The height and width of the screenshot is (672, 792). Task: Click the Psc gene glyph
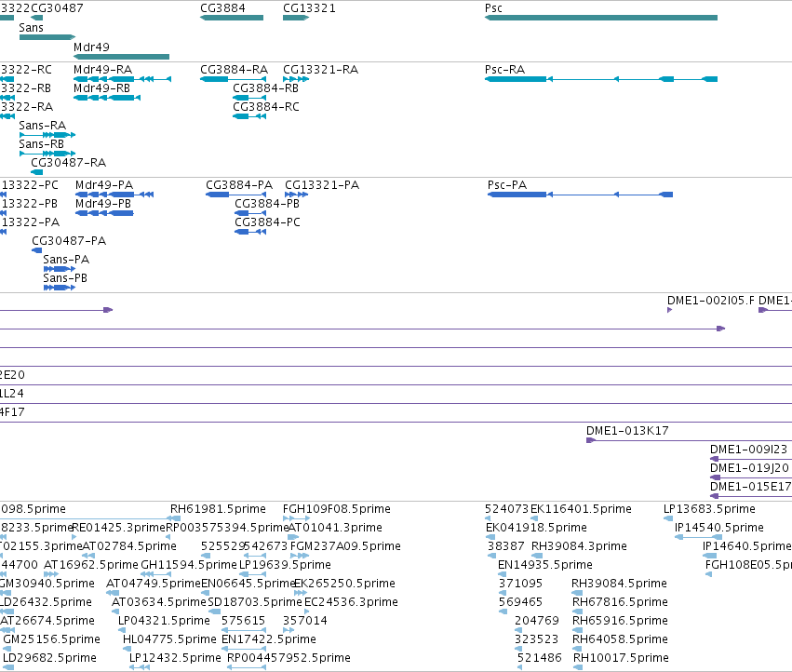[601, 18]
